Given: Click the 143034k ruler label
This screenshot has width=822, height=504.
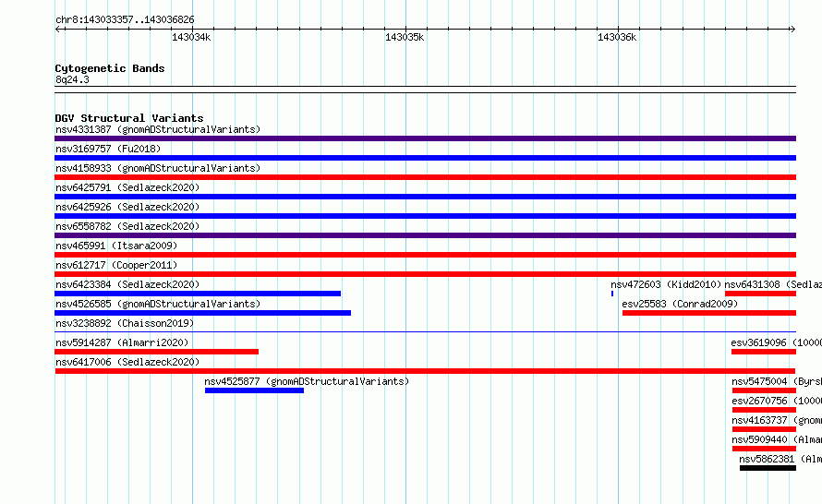Looking at the screenshot, I should point(191,37).
